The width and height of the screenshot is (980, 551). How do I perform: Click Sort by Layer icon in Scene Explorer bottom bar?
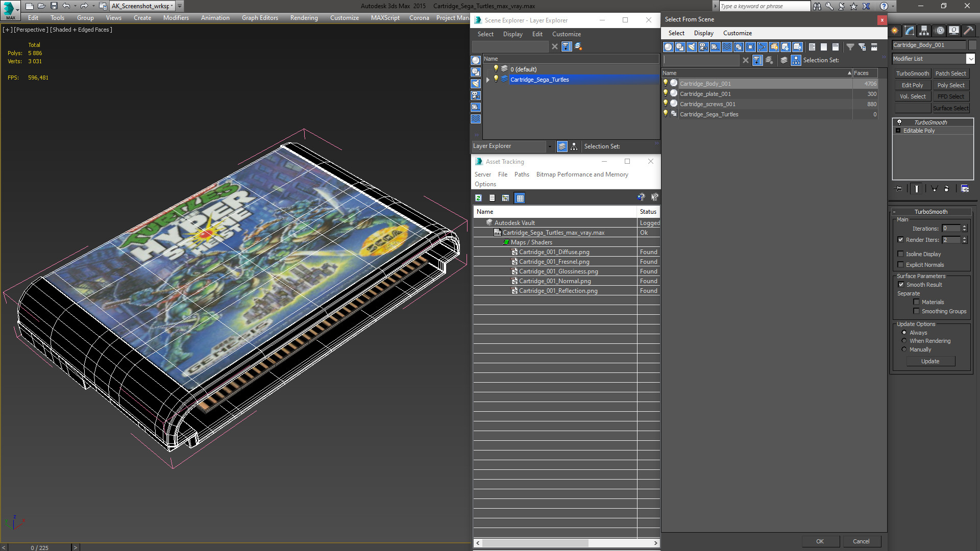[x=562, y=146]
